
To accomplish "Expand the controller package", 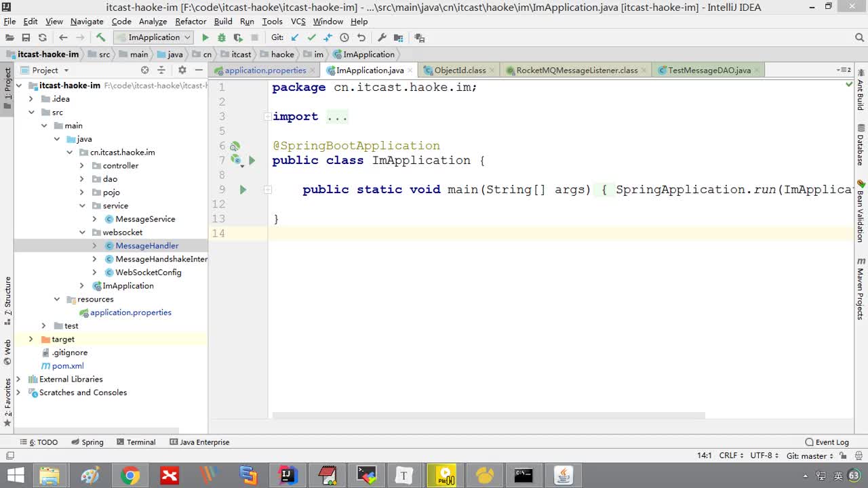I will coord(82,166).
